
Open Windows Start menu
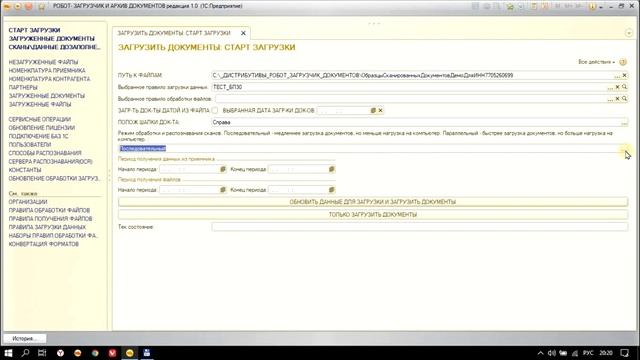pyautogui.click(x=8, y=353)
